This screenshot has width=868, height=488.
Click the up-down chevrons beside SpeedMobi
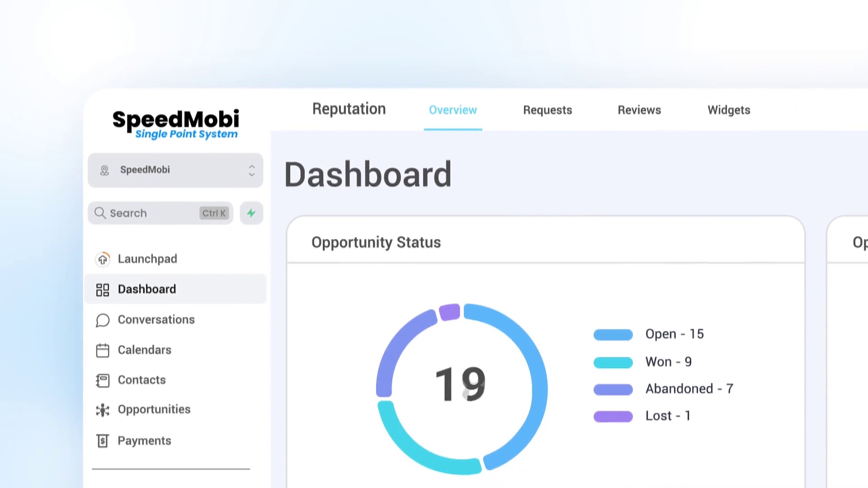[252, 170]
